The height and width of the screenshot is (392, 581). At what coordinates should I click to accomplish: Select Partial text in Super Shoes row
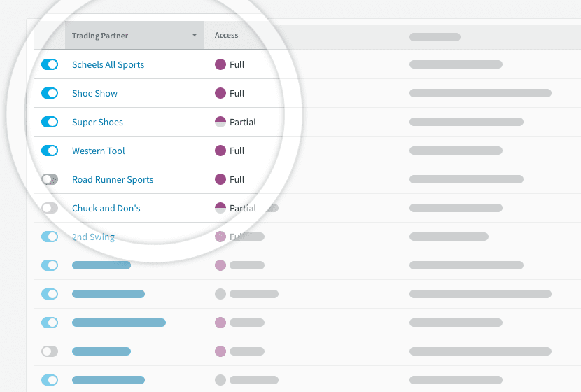[243, 122]
